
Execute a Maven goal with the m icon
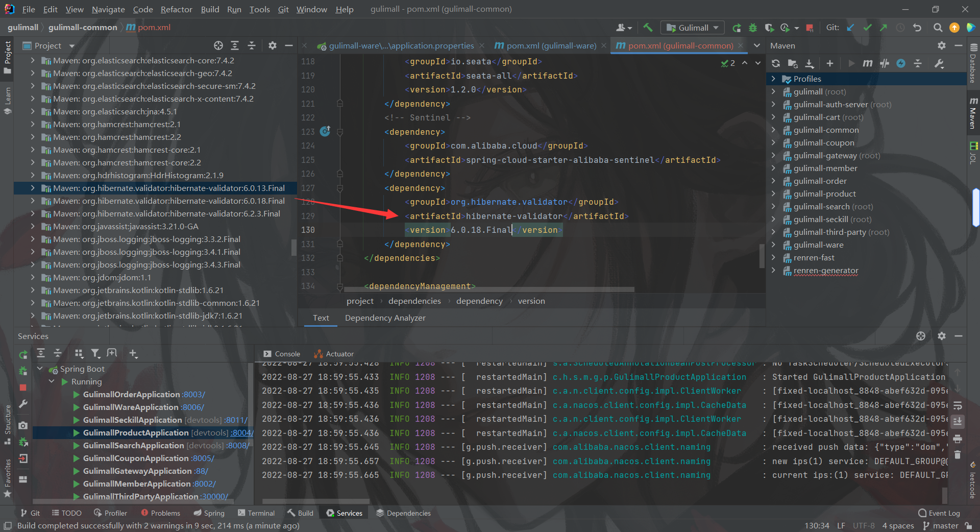(x=867, y=63)
